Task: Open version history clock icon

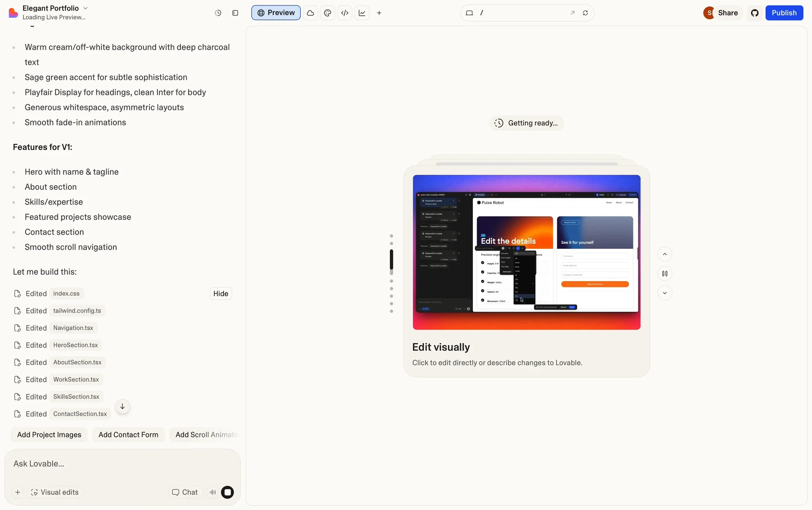Action: tap(218, 13)
